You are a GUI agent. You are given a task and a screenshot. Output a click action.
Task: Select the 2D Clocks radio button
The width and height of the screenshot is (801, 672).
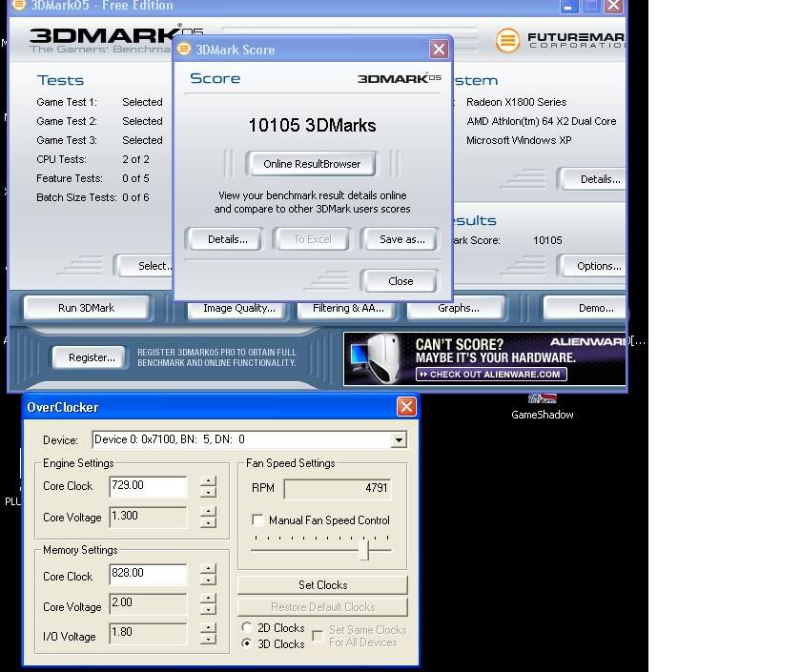(247, 627)
